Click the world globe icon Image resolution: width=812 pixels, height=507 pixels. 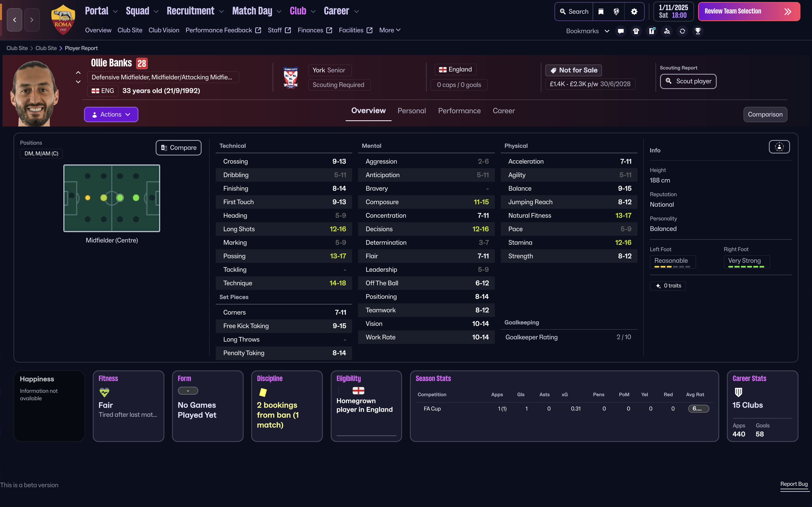616,11
